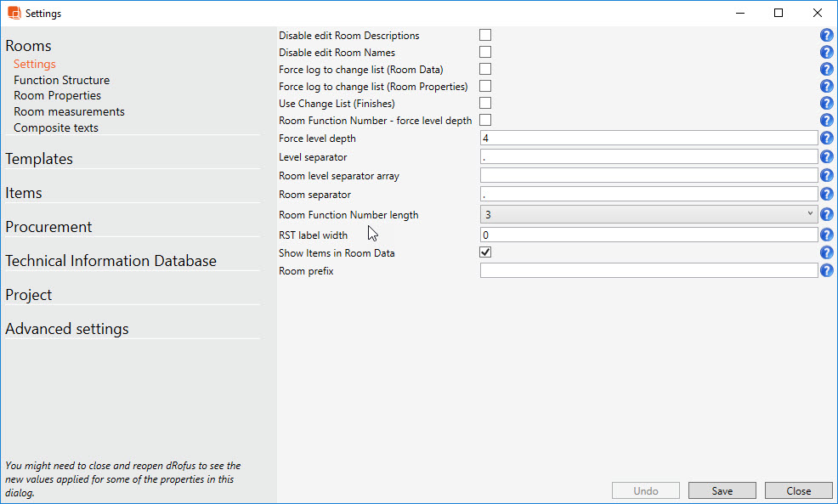838x504 pixels.
Task: Show help for Show Items in Room Data
Action: 826,253
